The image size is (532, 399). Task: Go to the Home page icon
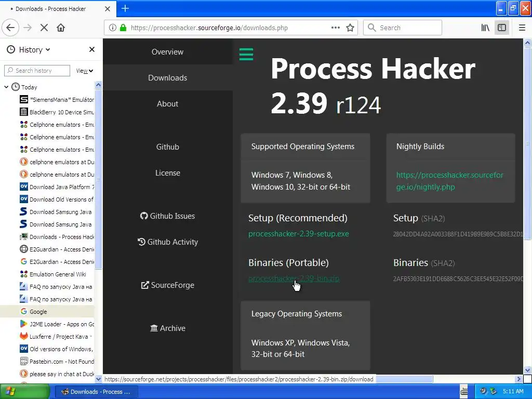click(x=61, y=28)
